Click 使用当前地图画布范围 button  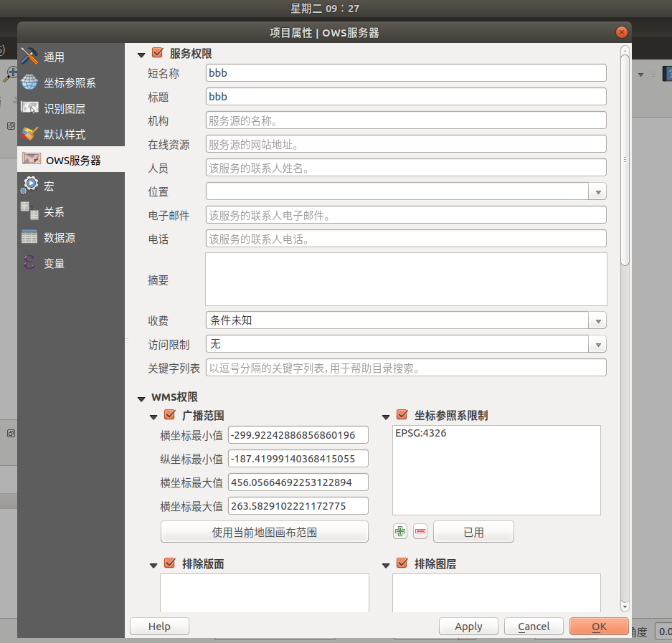[265, 532]
